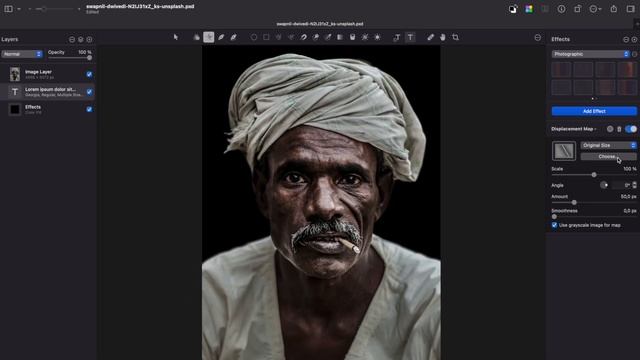Select the Paint brush tool
Screen dimensions: 640x360
[x=221, y=37]
